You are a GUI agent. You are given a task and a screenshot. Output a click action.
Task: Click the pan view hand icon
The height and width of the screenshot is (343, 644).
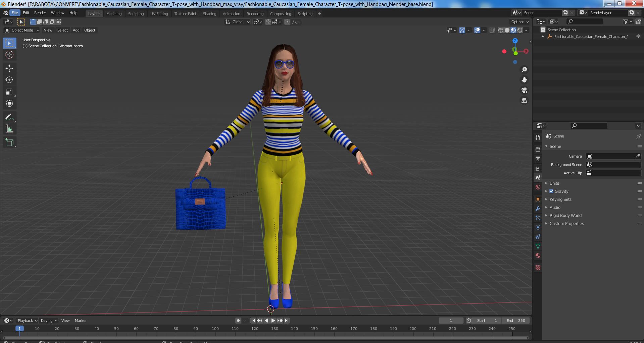524,80
